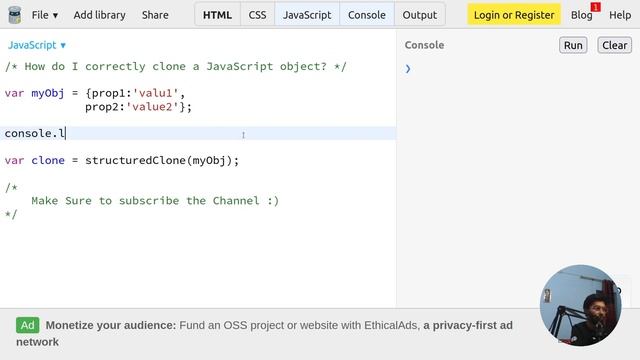Open the File menu

click(45, 15)
